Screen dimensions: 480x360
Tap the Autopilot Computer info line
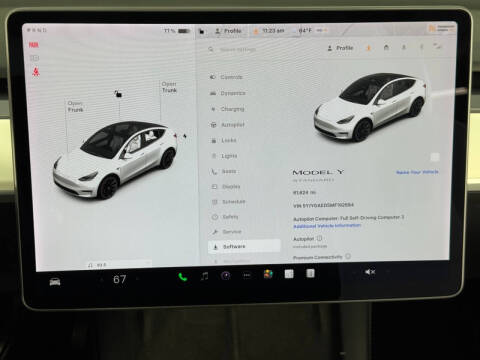tap(348, 218)
